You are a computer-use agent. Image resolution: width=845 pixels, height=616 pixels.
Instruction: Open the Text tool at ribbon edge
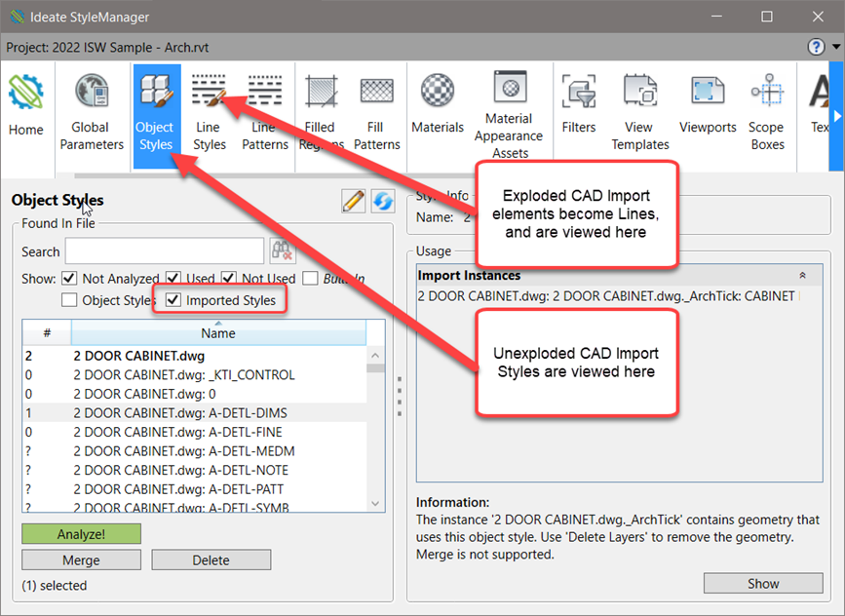[819, 104]
